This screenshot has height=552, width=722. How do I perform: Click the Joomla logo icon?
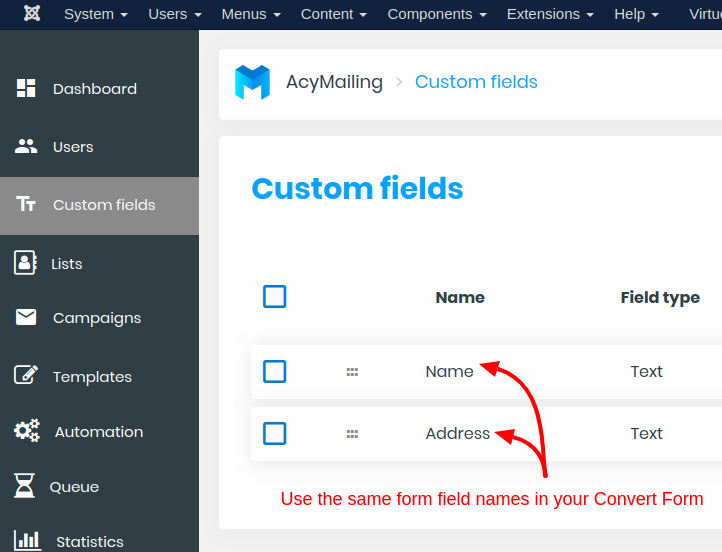[x=32, y=13]
